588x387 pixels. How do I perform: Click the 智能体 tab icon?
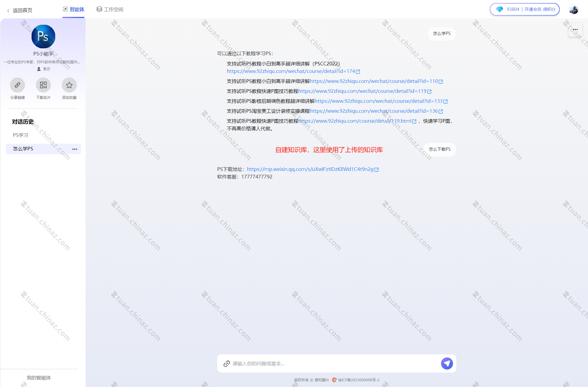click(65, 9)
